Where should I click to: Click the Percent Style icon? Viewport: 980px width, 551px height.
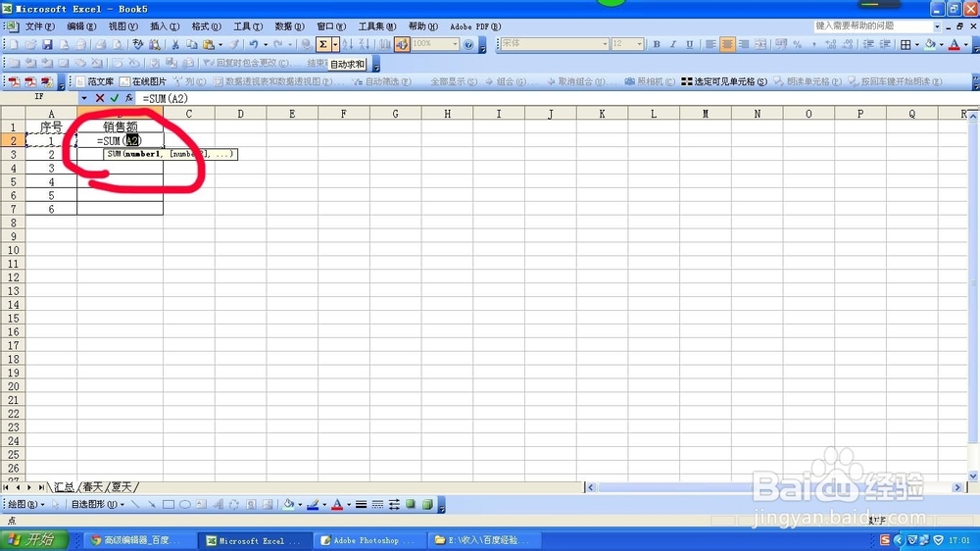coord(798,44)
